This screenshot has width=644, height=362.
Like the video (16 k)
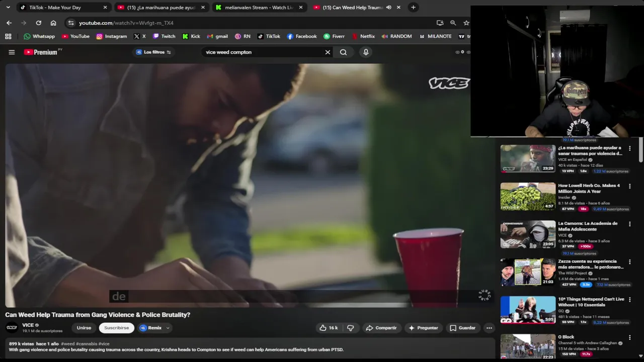click(x=329, y=328)
